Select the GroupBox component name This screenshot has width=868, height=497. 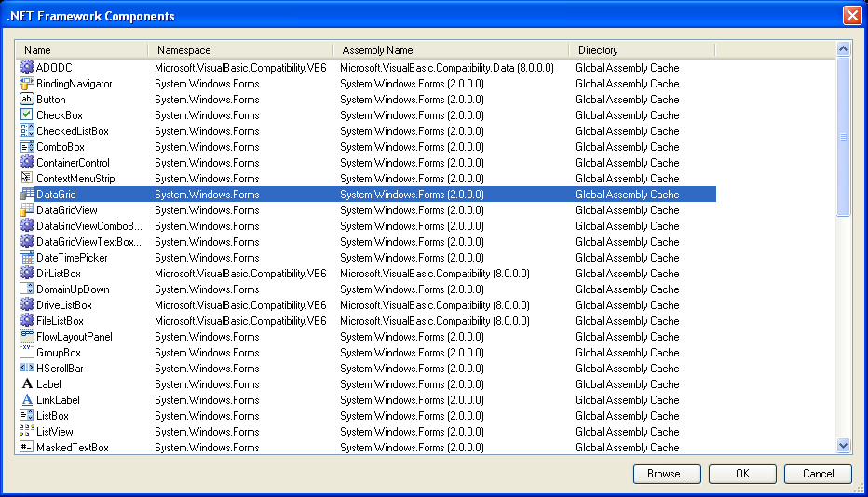[x=59, y=353]
